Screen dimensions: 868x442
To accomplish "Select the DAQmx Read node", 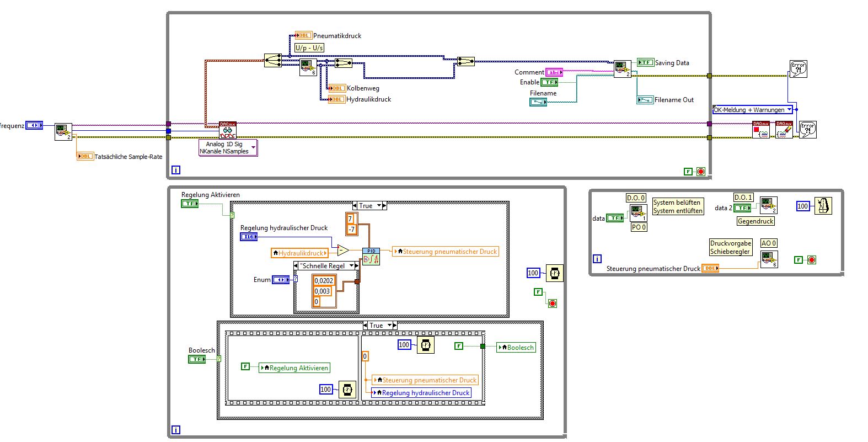I will point(228,131).
